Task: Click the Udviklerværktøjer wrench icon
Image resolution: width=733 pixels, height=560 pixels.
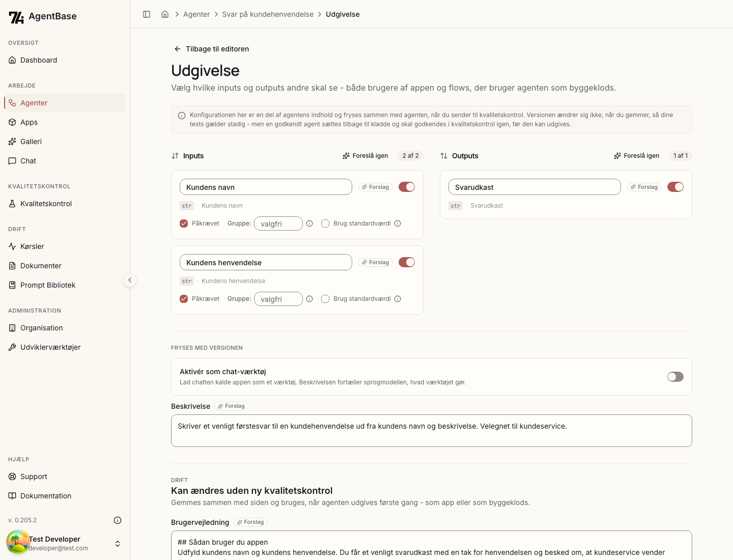Action: pos(12,347)
